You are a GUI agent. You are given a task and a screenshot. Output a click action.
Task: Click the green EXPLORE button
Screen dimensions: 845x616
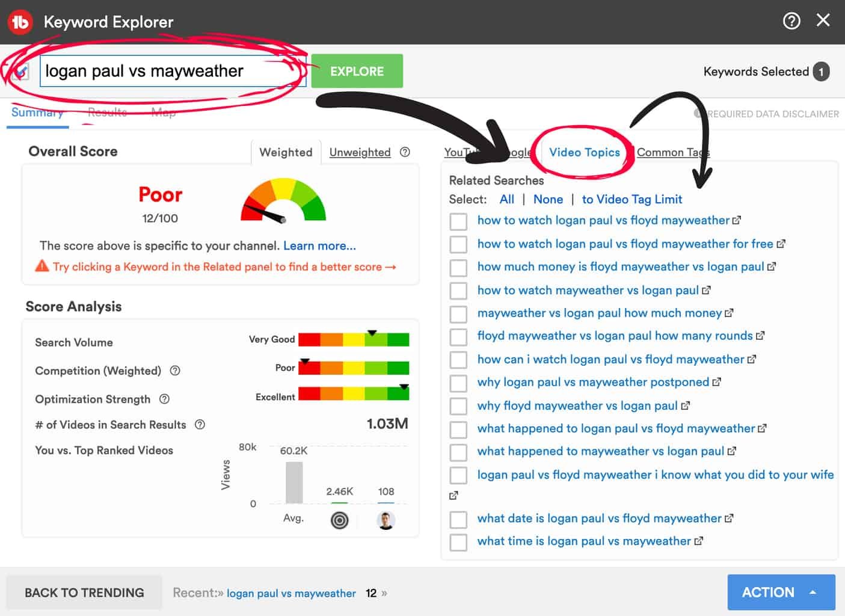357,71
